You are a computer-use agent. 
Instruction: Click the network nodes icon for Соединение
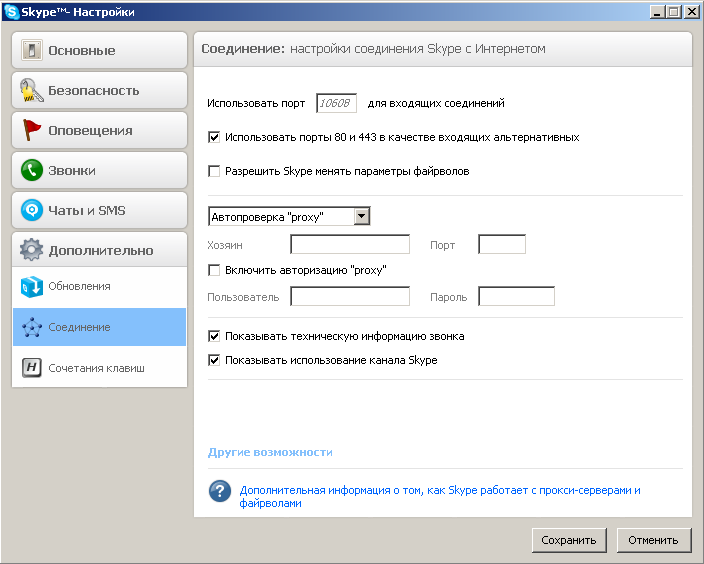point(32,327)
